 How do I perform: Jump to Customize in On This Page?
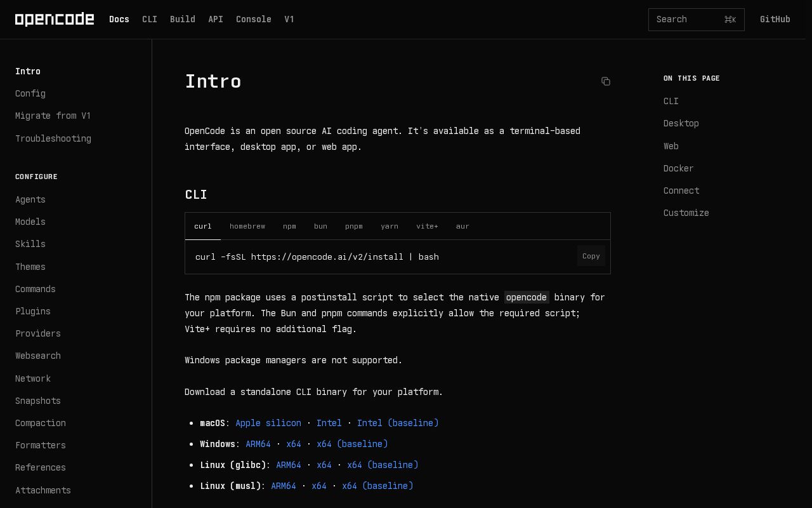(686, 213)
